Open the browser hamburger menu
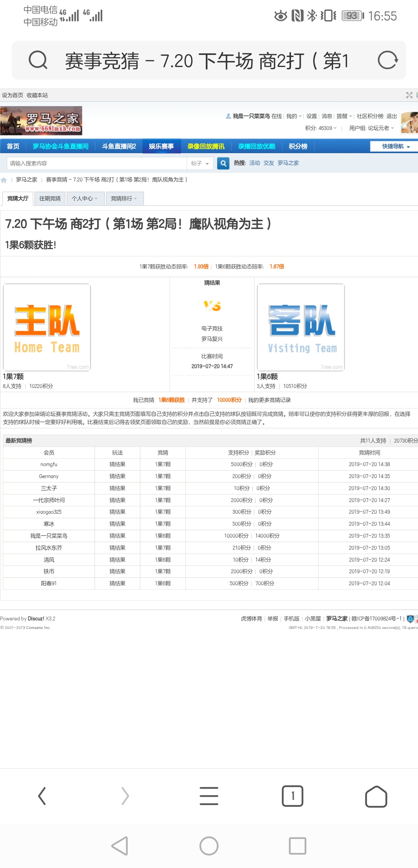Screen dimensions: 418x868 pos(209,796)
